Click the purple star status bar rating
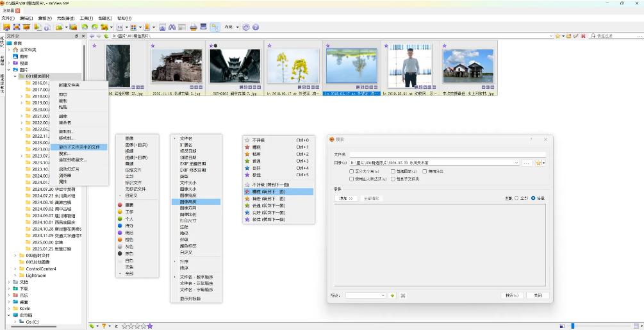 150,326
